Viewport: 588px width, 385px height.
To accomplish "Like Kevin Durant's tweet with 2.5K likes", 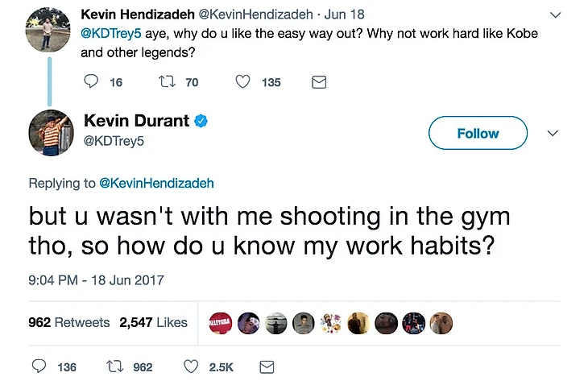I will 191,366.
